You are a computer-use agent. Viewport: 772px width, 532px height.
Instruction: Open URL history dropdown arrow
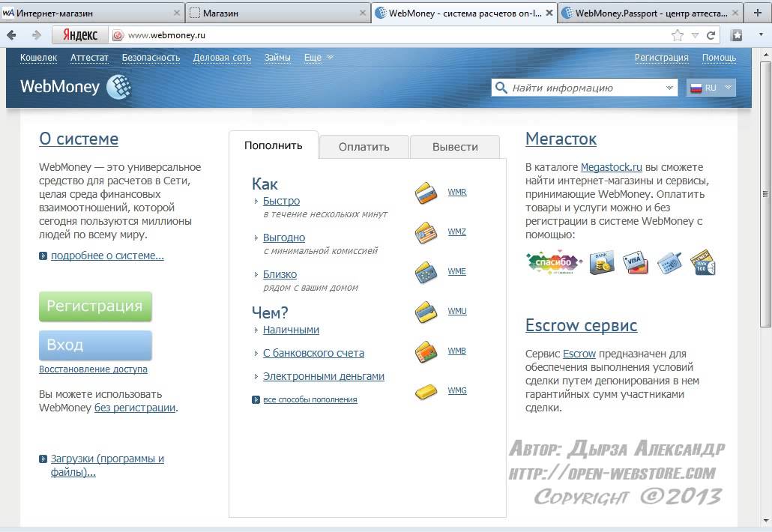click(x=695, y=35)
